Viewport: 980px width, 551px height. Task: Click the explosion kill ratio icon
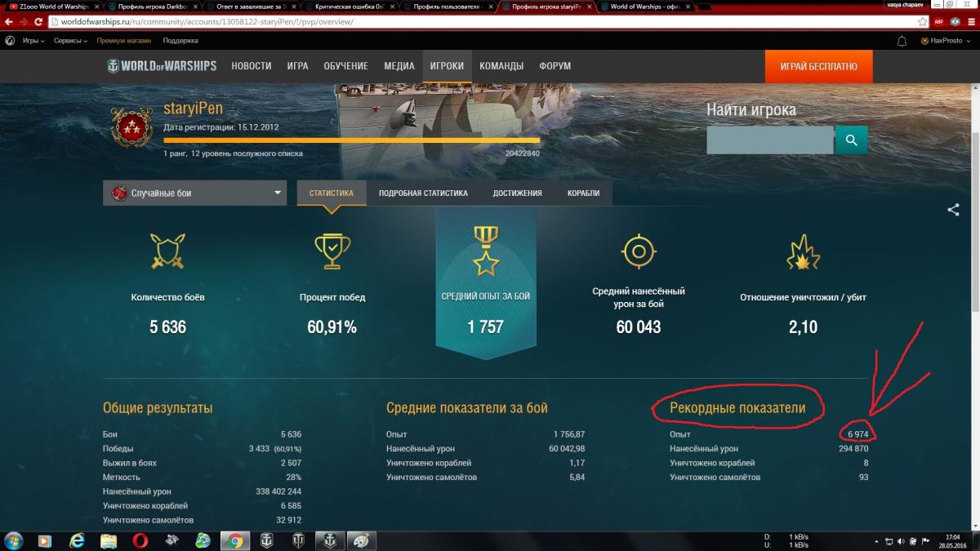(803, 251)
